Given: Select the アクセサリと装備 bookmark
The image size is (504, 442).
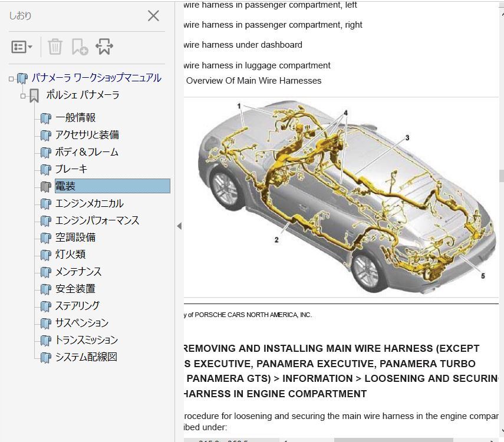Looking at the screenshot, I should [87, 135].
